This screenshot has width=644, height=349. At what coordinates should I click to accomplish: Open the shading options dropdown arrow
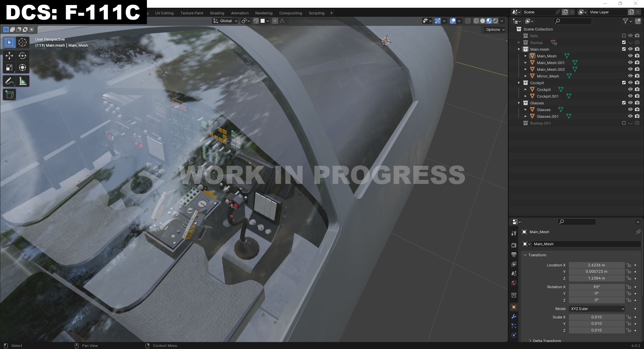[502, 21]
